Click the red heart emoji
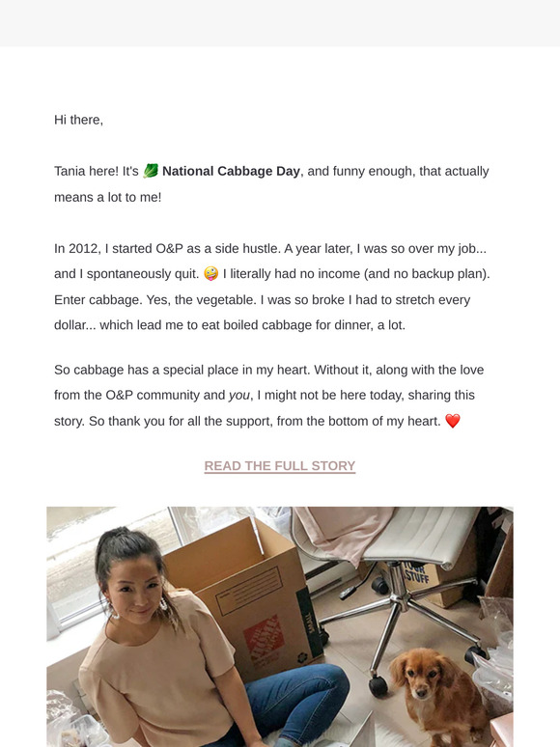 453,421
